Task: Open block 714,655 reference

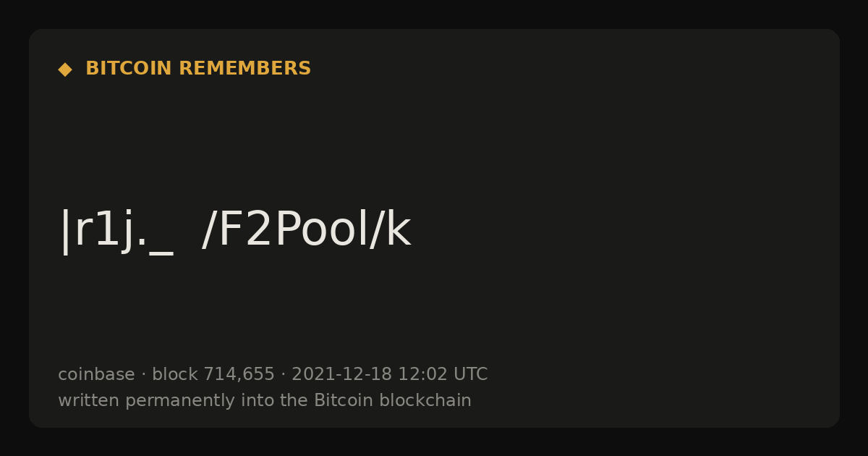Action: 213,374
